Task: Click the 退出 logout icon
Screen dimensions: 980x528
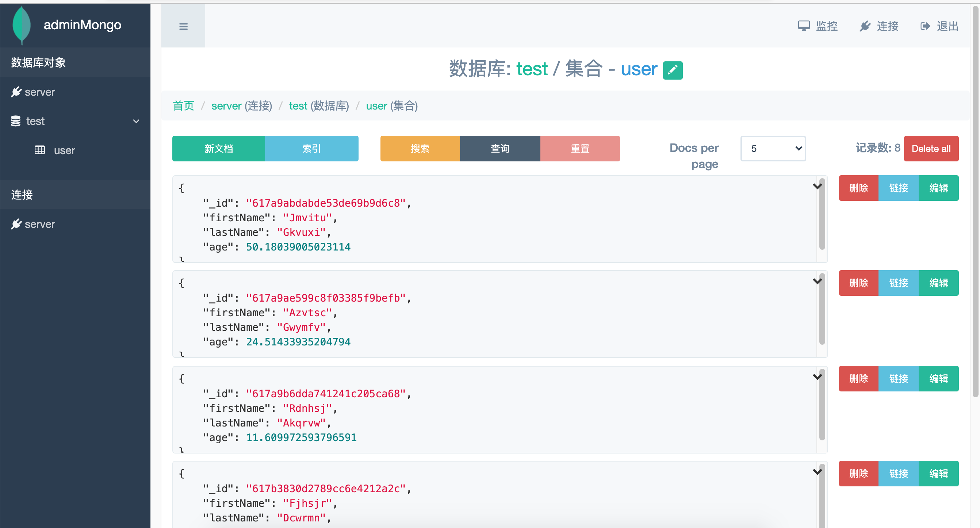Action: (x=925, y=26)
